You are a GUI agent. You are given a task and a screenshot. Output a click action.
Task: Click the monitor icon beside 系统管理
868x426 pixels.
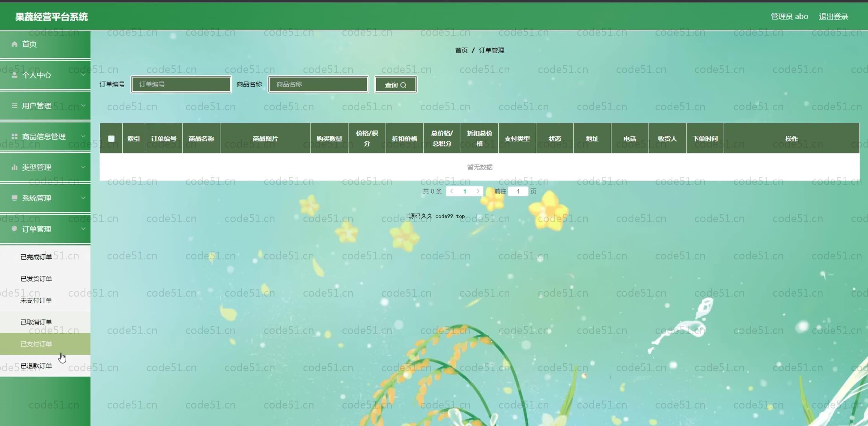14,198
